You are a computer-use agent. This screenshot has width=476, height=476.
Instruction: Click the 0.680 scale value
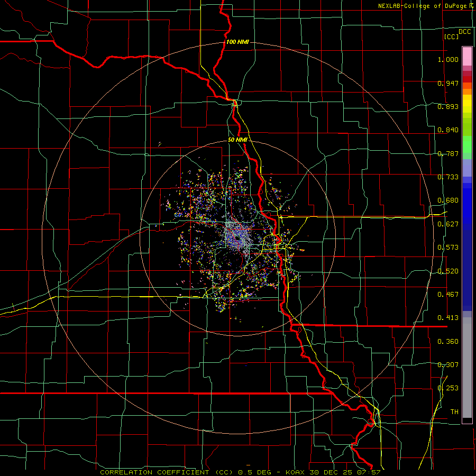(x=448, y=200)
